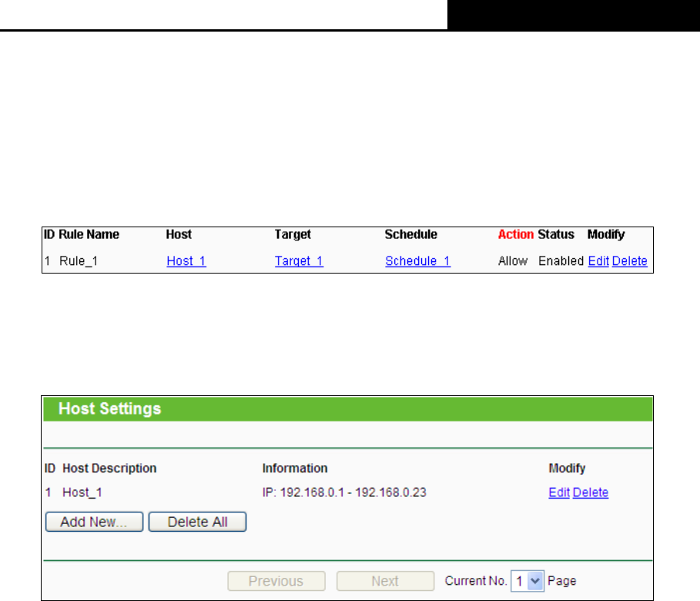Click the Status column header
The height and width of the screenshot is (601, 700).
pos(556,234)
